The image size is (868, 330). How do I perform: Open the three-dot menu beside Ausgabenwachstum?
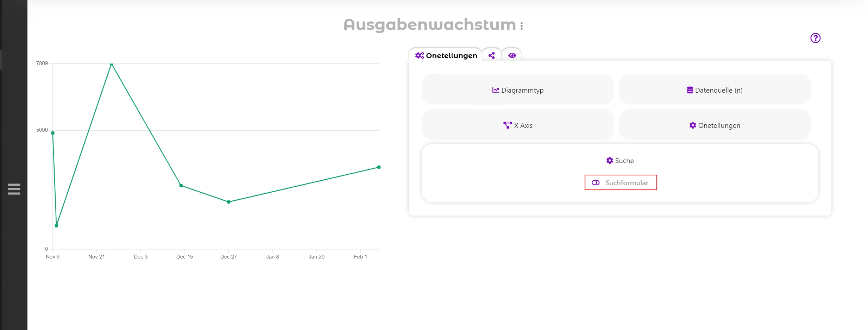pyautogui.click(x=522, y=26)
